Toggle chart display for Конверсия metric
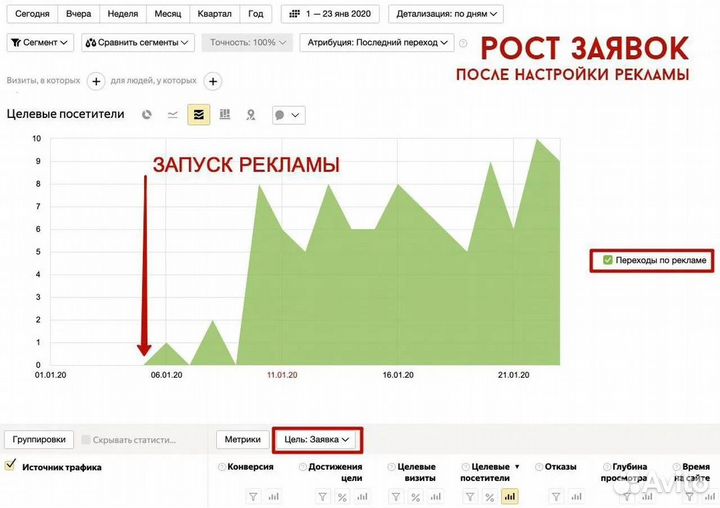Image resolution: width=720 pixels, height=508 pixels. pyautogui.click(x=274, y=497)
